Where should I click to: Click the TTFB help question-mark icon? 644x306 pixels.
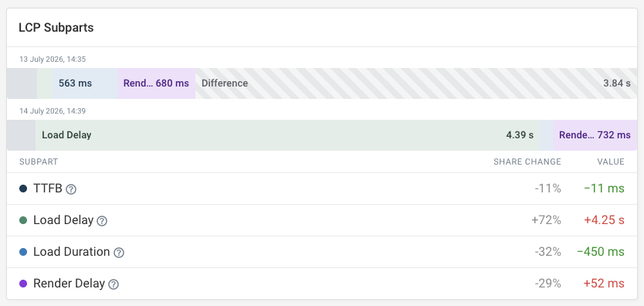point(71,189)
